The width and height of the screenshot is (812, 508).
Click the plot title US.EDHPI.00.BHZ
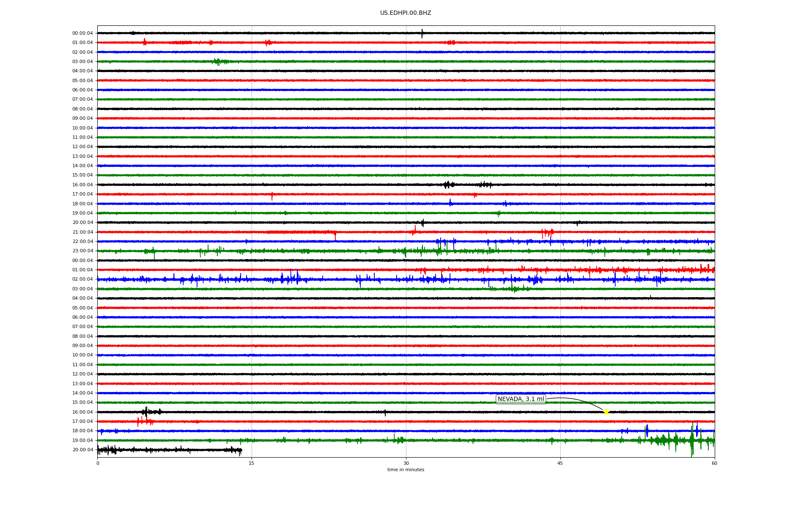point(405,13)
